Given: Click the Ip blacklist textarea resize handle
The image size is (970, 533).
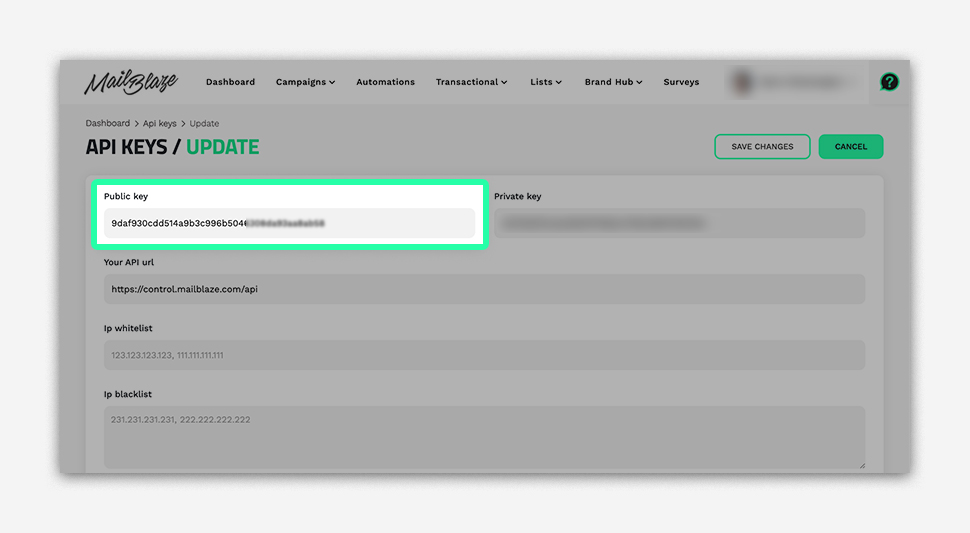Looking at the screenshot, I should (x=860, y=464).
